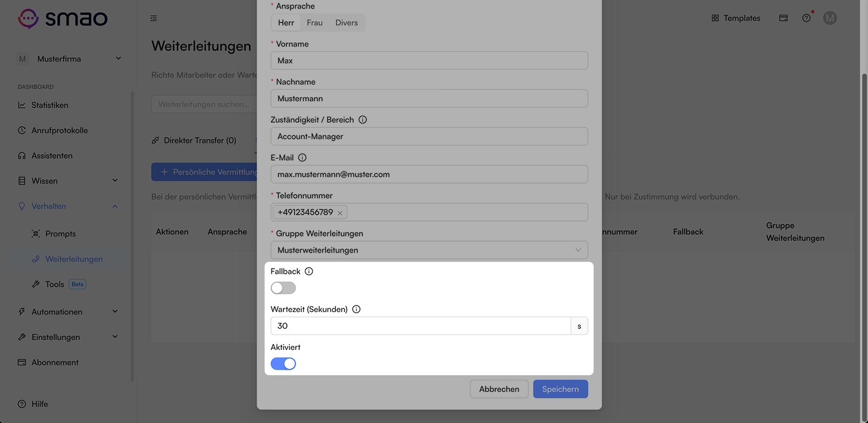Viewport: 868px width, 423px height.
Task: Click the Zuständigkeit field with Account-Manager
Action: pyautogui.click(x=429, y=136)
